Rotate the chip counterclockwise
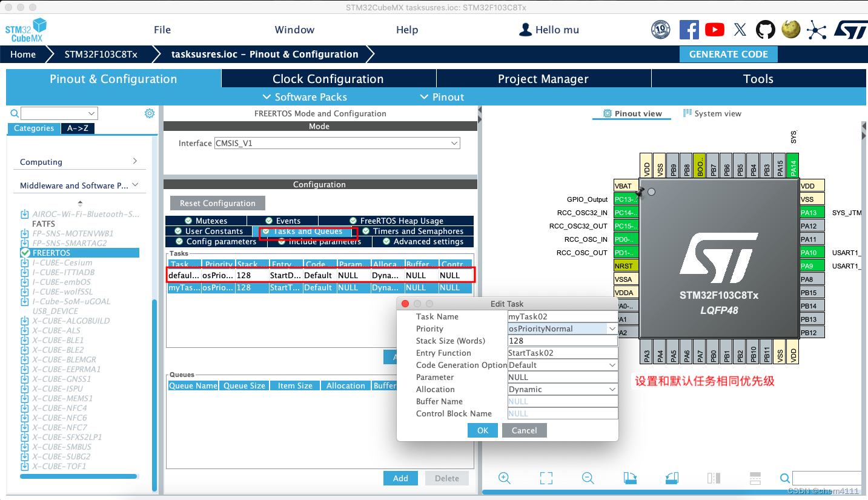Viewport: 868px width, 500px height. pos(672,478)
